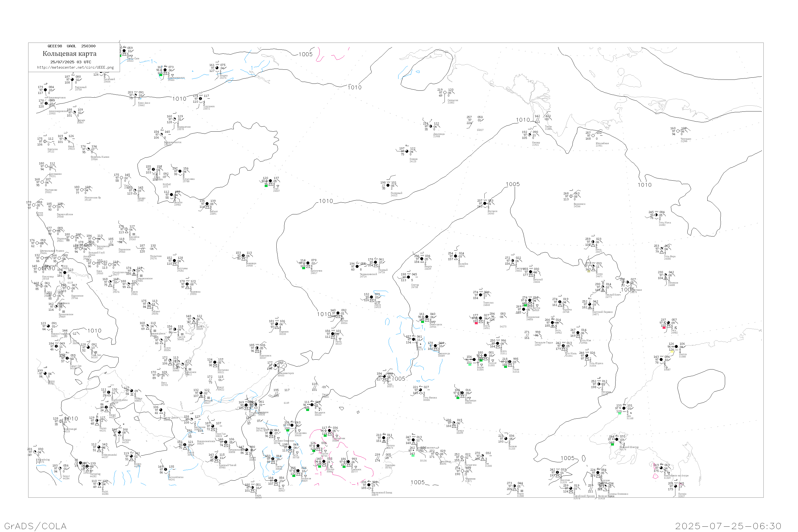Click the light green square at Аян

[x=620, y=413]
